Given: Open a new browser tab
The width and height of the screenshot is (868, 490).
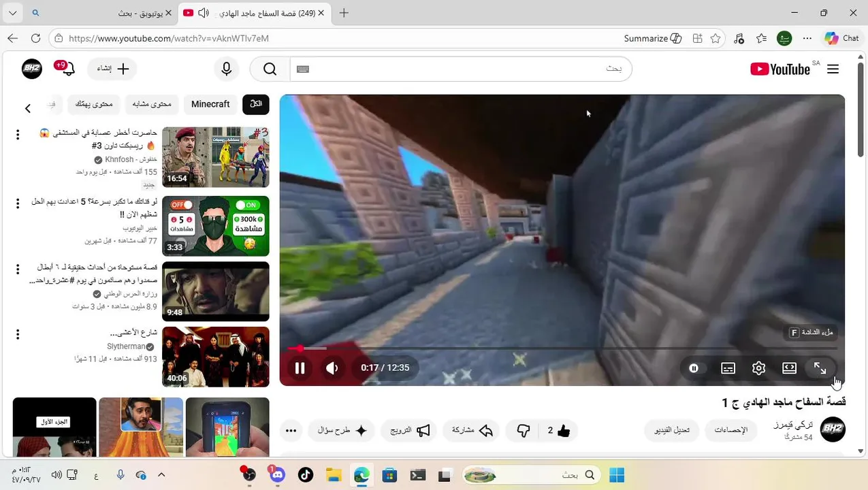Looking at the screenshot, I should (x=344, y=13).
